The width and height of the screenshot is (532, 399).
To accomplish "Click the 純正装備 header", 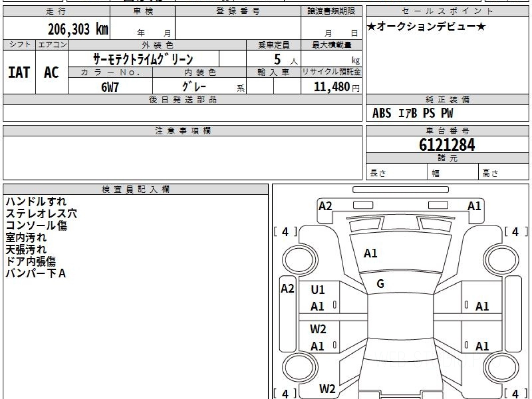I will [x=447, y=100].
